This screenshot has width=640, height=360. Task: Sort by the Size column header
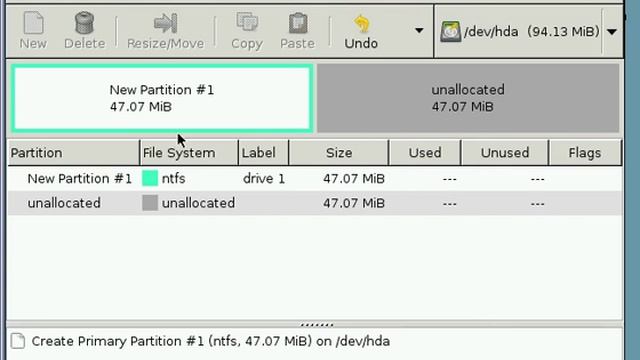pos(339,153)
